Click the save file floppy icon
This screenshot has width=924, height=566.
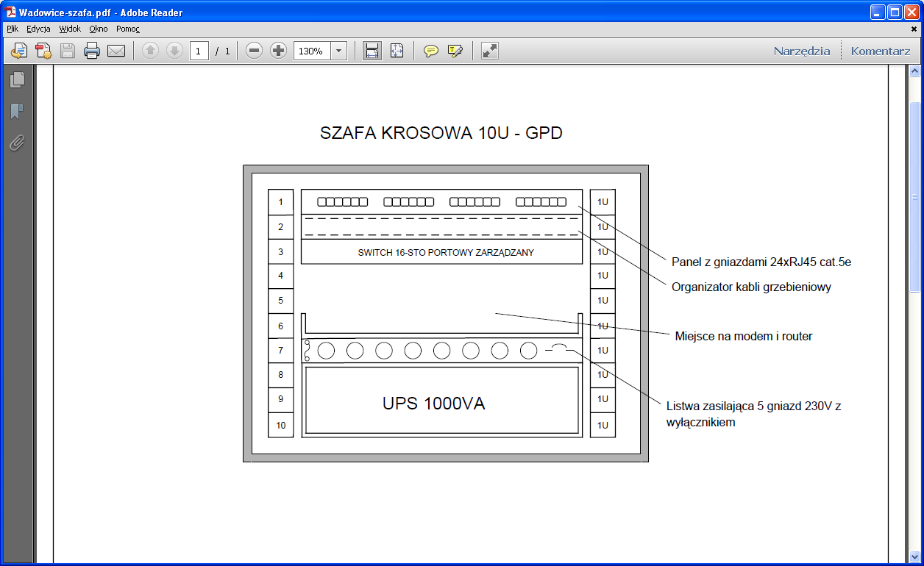[x=68, y=51]
